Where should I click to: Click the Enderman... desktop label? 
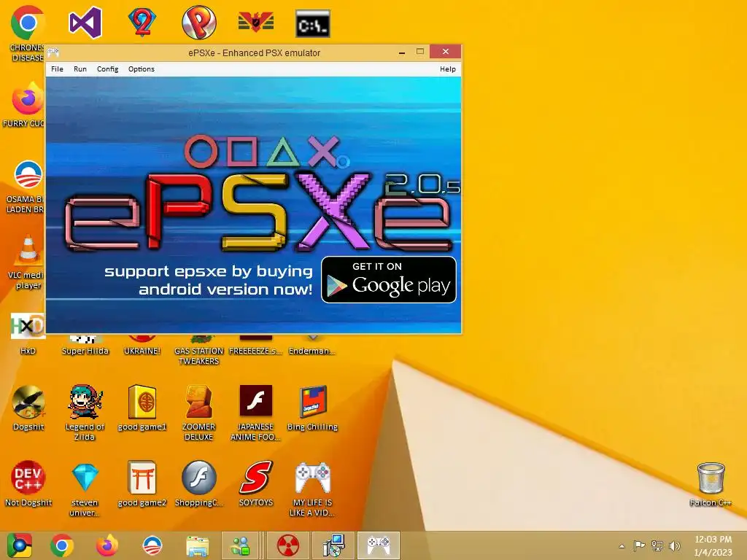tap(312, 351)
